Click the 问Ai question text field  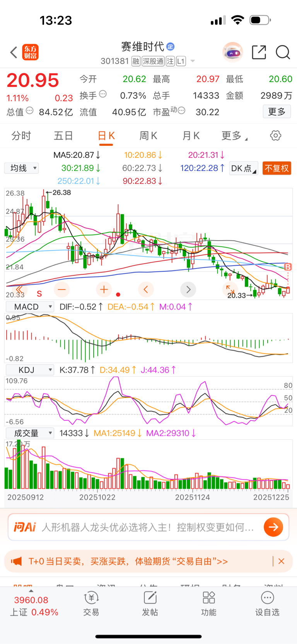148,527
